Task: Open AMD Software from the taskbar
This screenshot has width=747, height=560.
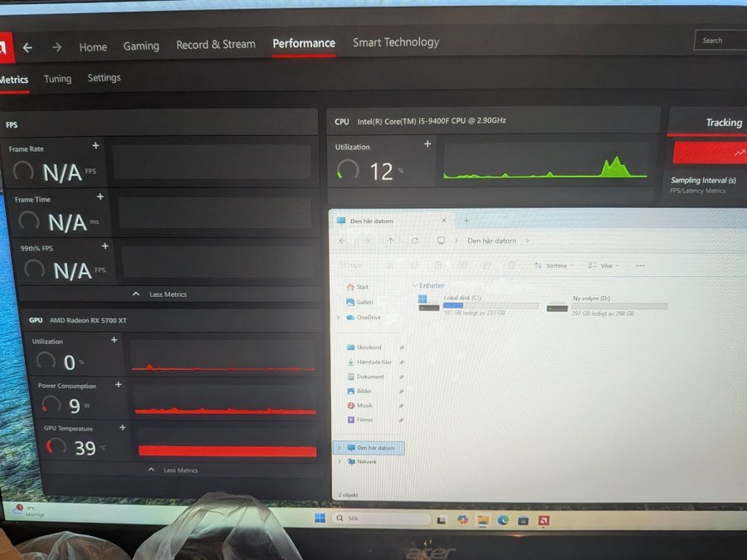Action: [x=543, y=520]
